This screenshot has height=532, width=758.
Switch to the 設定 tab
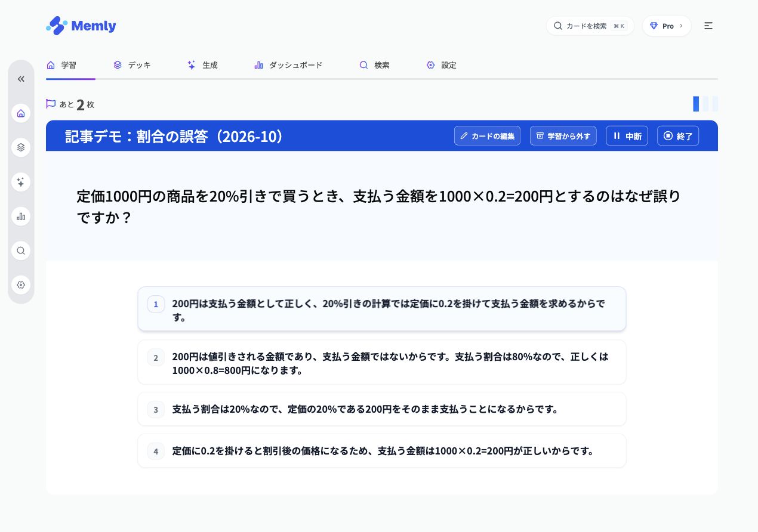tap(441, 65)
